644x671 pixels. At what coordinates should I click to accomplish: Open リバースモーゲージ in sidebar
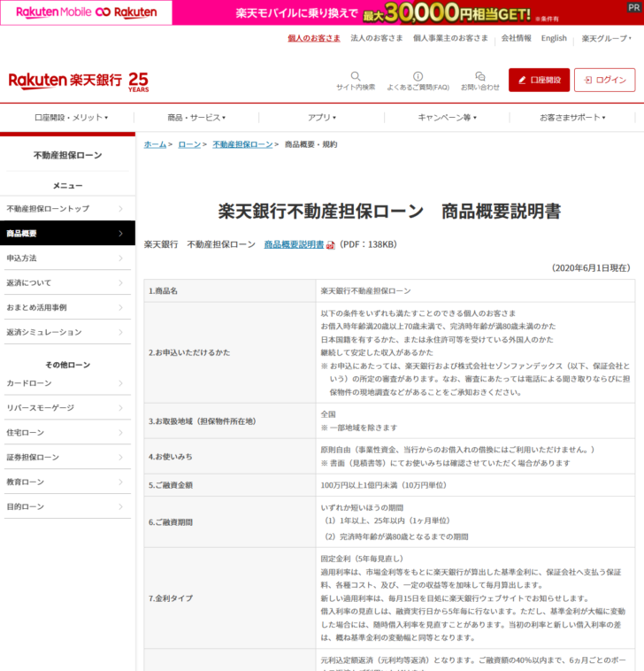coord(67,408)
